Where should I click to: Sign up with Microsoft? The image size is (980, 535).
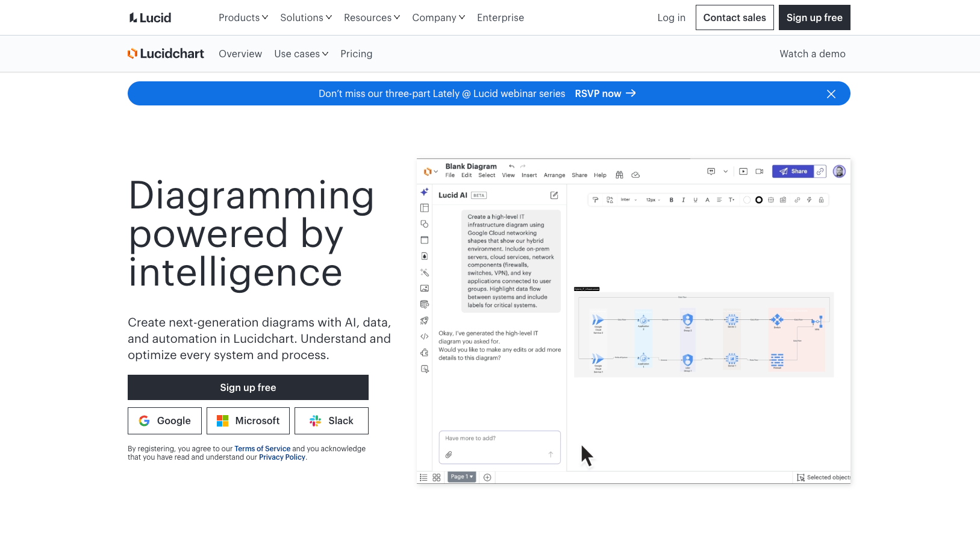(x=248, y=421)
